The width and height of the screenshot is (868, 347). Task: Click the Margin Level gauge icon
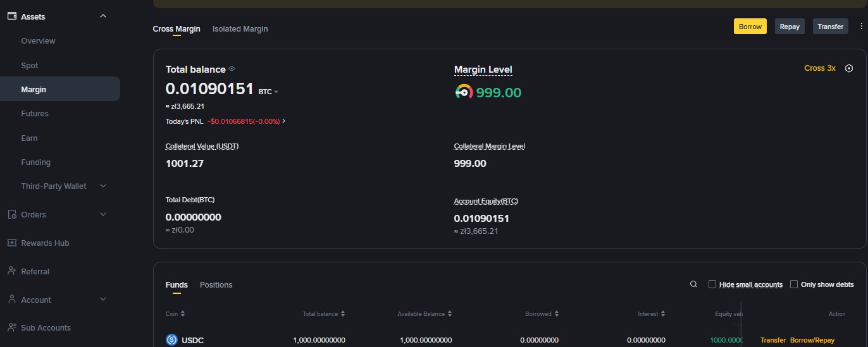(463, 92)
